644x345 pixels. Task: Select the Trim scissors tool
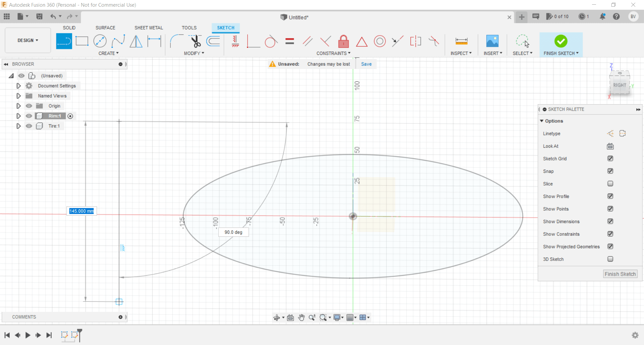coord(196,41)
